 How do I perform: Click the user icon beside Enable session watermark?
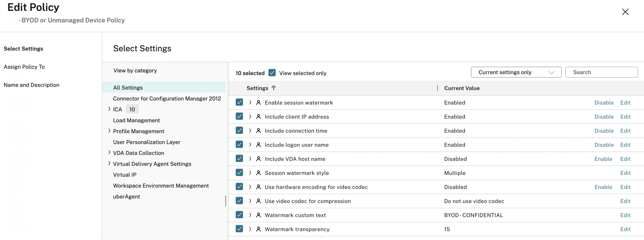258,103
